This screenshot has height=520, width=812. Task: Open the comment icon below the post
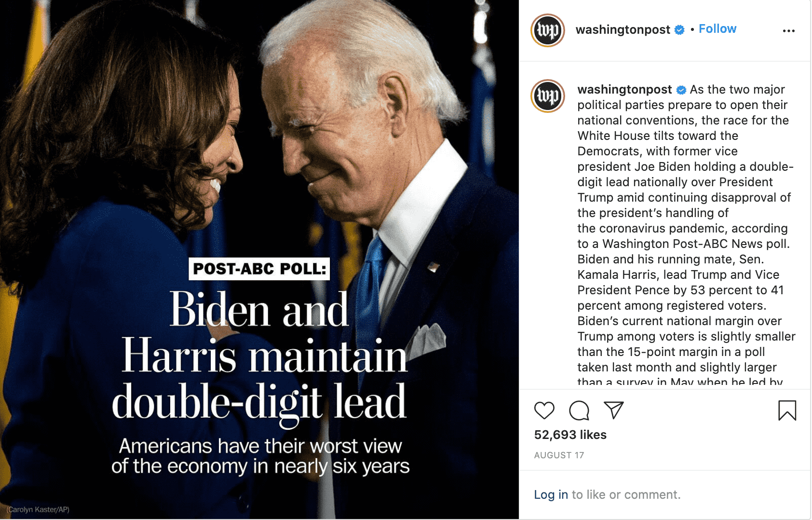(579, 411)
